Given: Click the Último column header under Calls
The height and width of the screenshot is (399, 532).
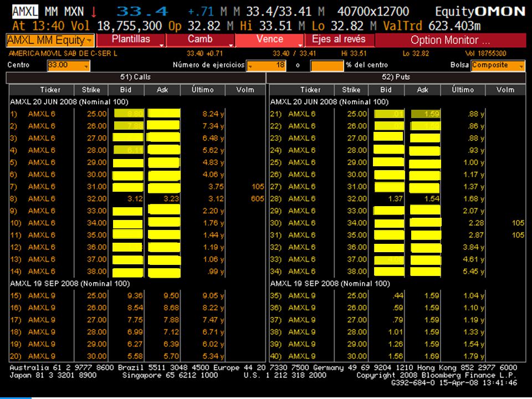Looking at the screenshot, I should click(x=203, y=90).
